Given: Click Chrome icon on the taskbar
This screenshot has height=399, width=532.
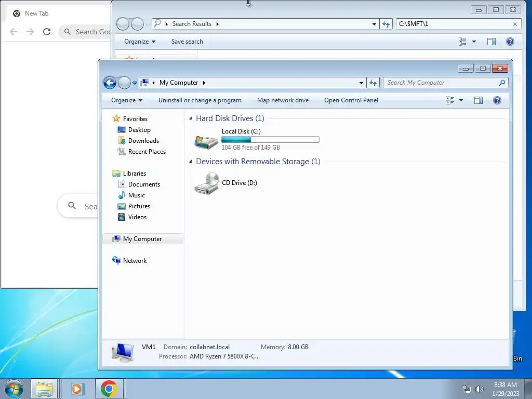Looking at the screenshot, I should (x=109, y=389).
